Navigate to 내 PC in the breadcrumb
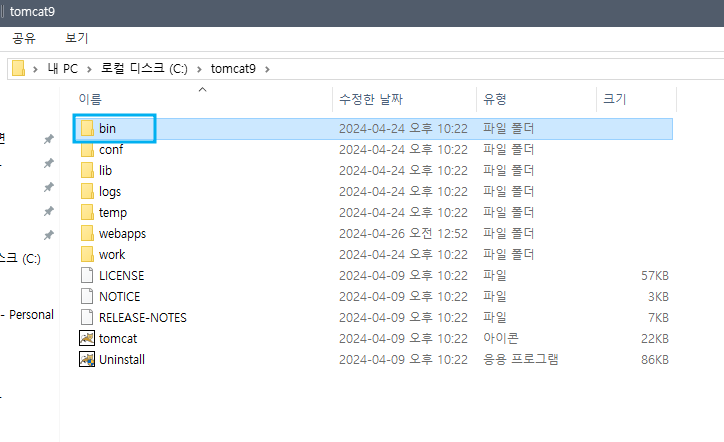This screenshot has height=442, width=724. [x=62, y=69]
